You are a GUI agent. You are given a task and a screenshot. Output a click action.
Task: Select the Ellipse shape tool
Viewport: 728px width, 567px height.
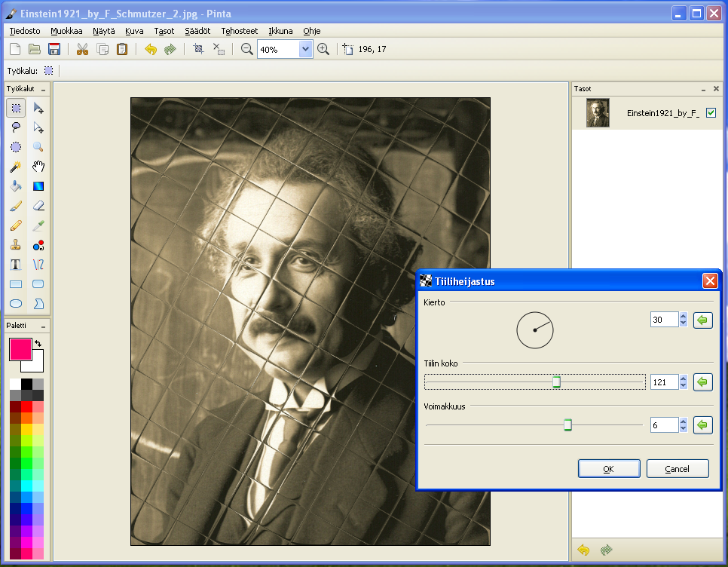[16, 303]
